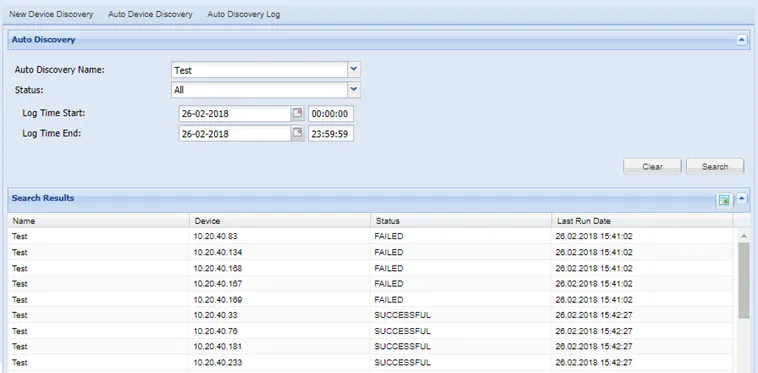Click the Log Time Start label
This screenshot has height=373, width=758.
[54, 113]
